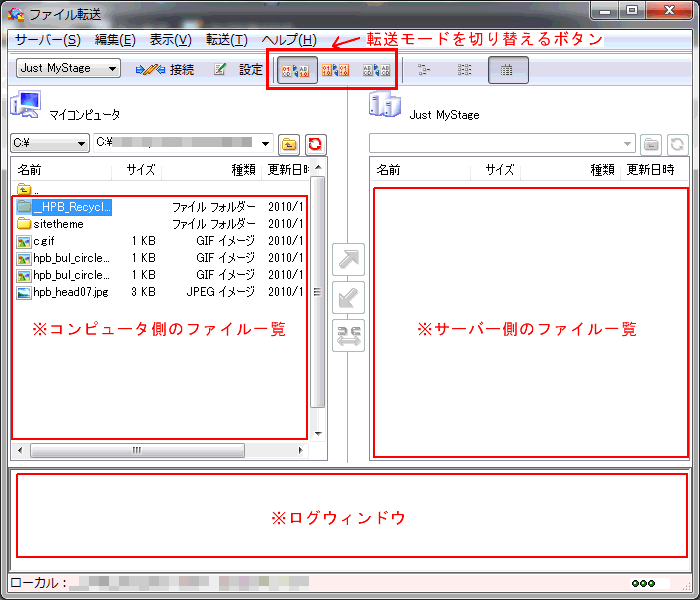Expand the local path dropdown
The width and height of the screenshot is (700, 600).
[x=265, y=143]
